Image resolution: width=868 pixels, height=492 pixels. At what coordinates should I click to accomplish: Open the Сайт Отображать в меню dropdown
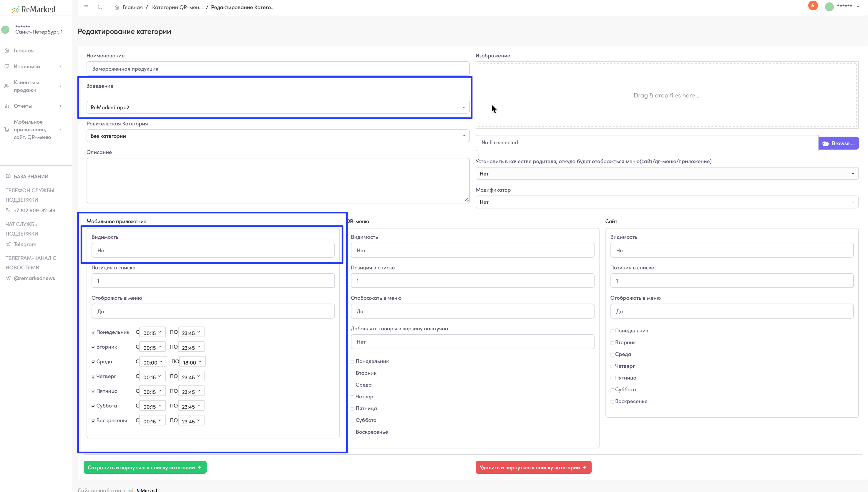click(x=731, y=311)
